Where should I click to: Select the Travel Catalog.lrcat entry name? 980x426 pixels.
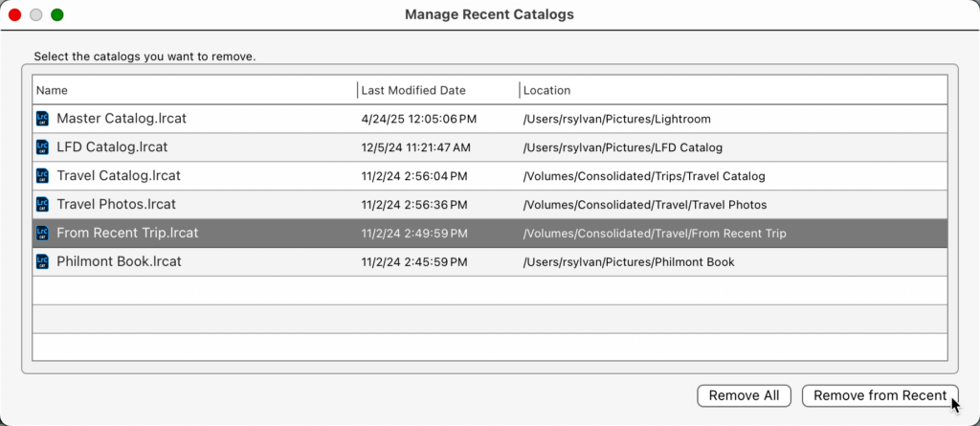pyautogui.click(x=119, y=176)
